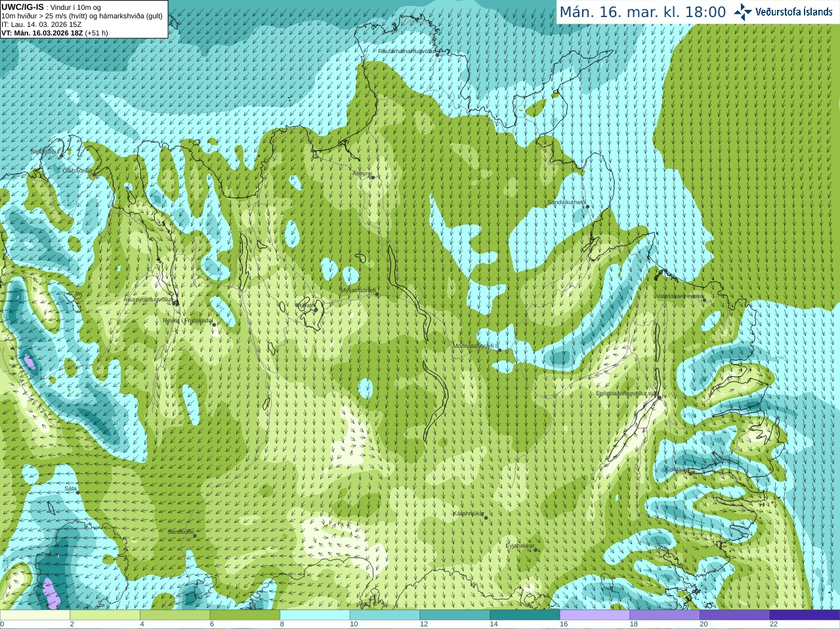Click the Akureyrarflugvöllur station label
Screen dimensions: 840x629
click(x=148, y=299)
